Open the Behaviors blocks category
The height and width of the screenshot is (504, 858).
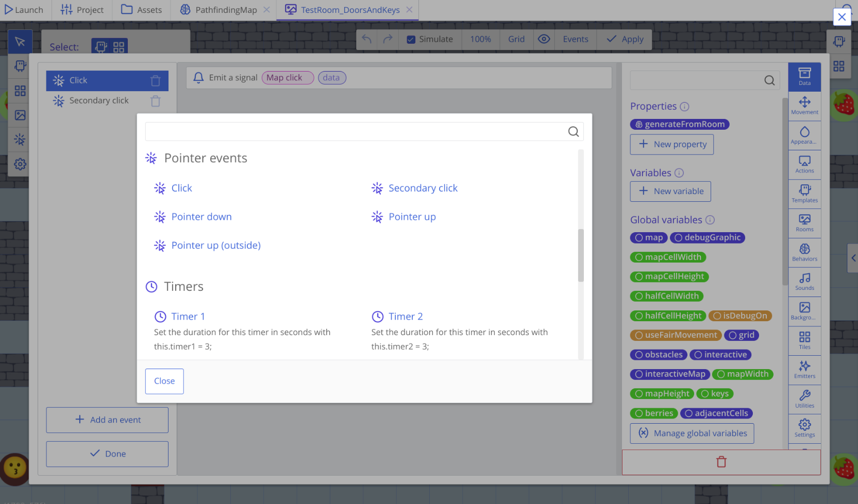(804, 253)
